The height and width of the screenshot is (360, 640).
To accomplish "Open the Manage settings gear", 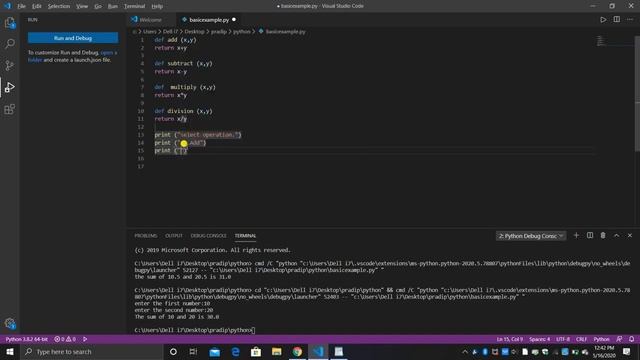I will tap(10, 323).
